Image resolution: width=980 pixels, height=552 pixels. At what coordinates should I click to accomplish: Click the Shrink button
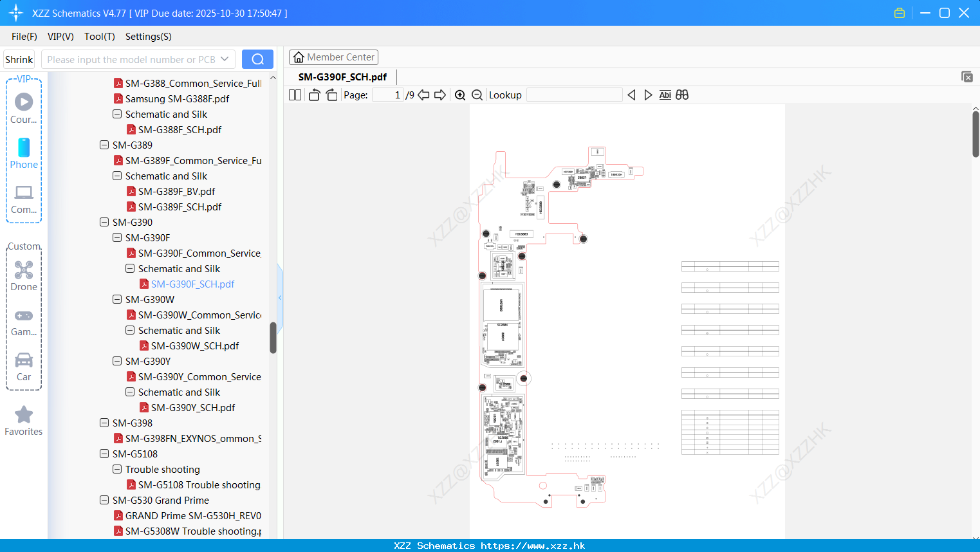click(x=19, y=59)
